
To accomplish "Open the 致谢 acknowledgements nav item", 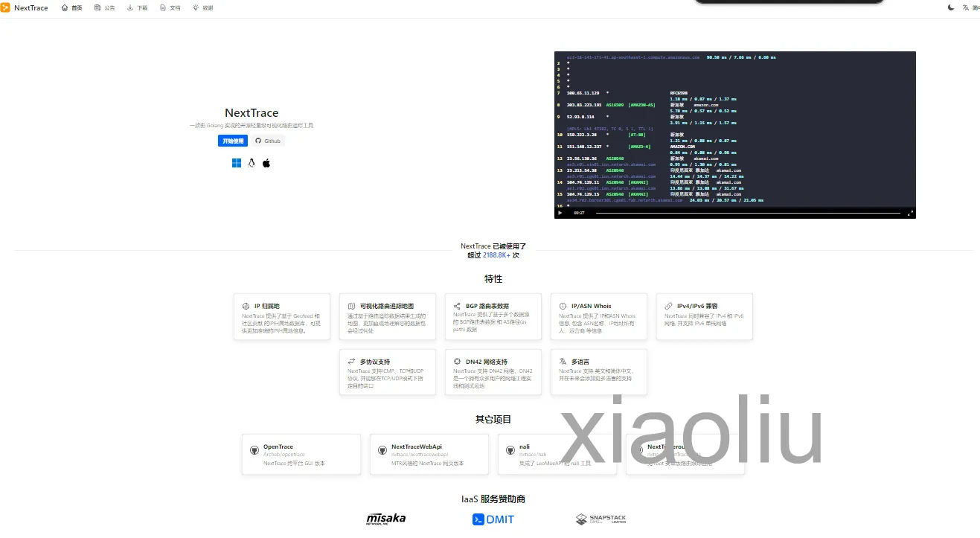I will coord(202,7).
